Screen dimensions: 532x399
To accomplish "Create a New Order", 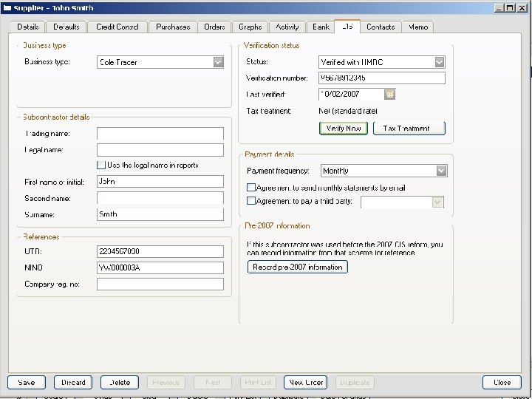I will tap(305, 383).
